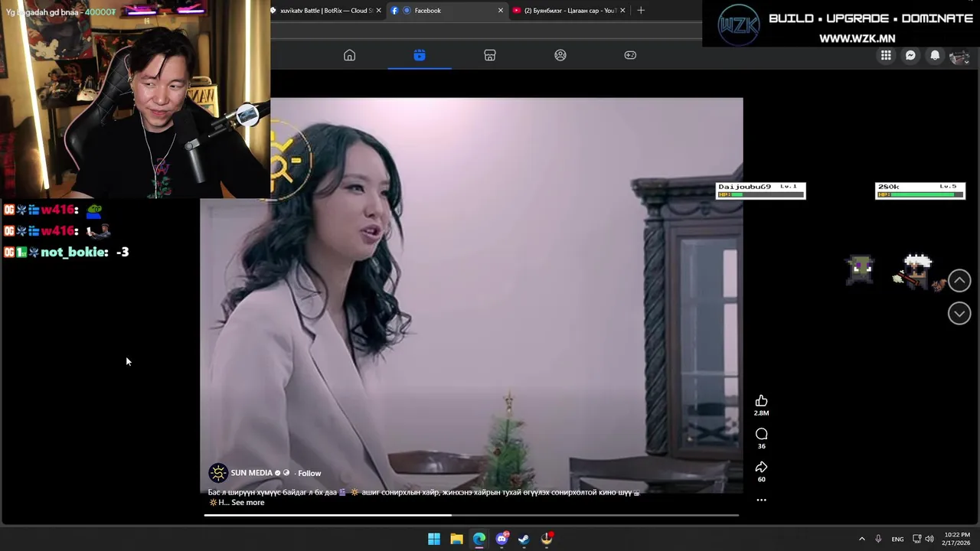The image size is (980, 551).
Task: Click the dark-hooded pixel character sprite
Action: pyautogui.click(x=861, y=269)
